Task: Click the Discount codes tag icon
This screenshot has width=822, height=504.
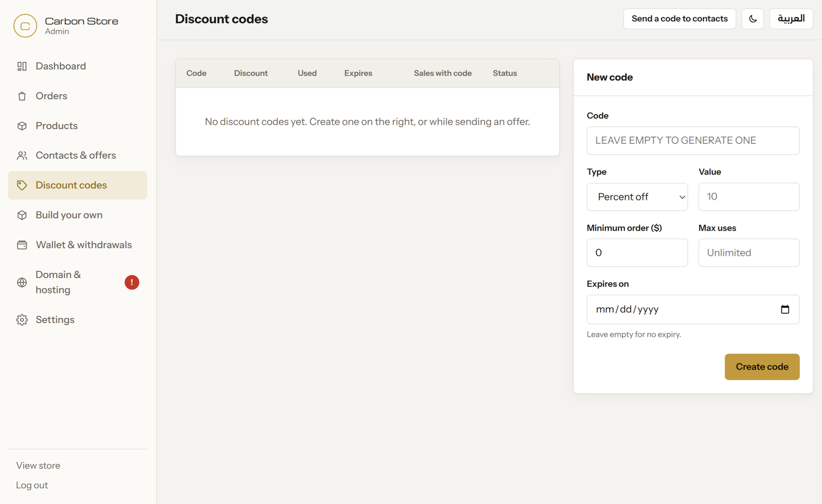Action: click(x=22, y=185)
